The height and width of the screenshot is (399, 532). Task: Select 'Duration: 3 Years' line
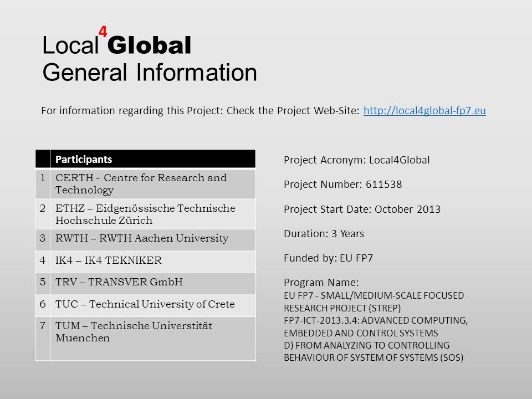click(x=324, y=234)
